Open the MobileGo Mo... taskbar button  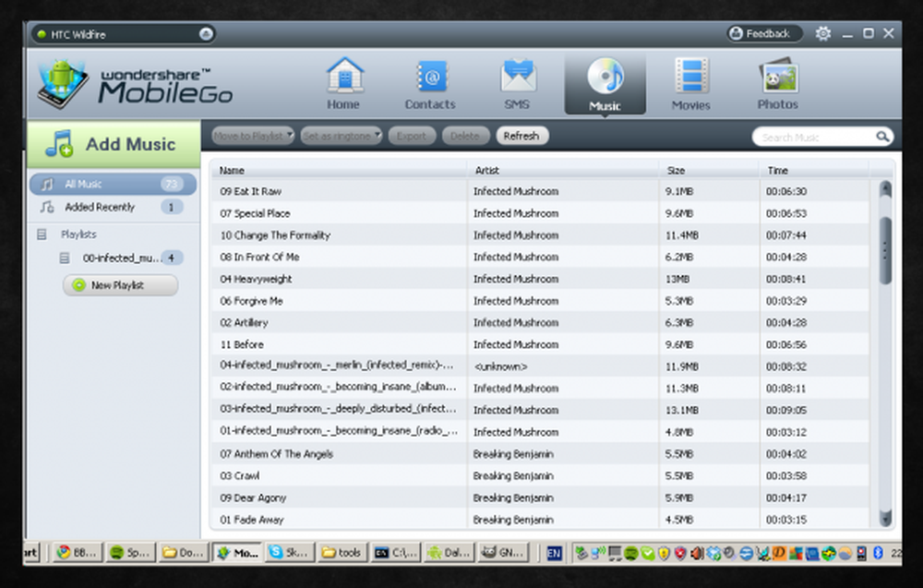click(237, 553)
